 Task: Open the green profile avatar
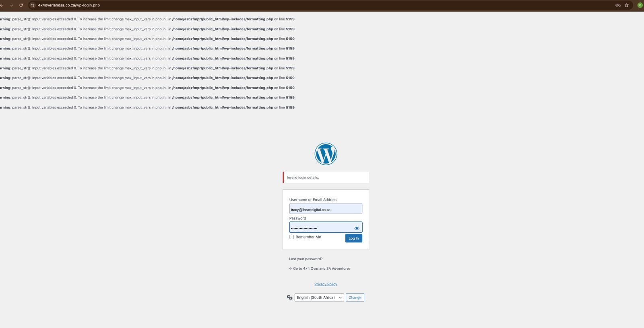pyautogui.click(x=640, y=5)
